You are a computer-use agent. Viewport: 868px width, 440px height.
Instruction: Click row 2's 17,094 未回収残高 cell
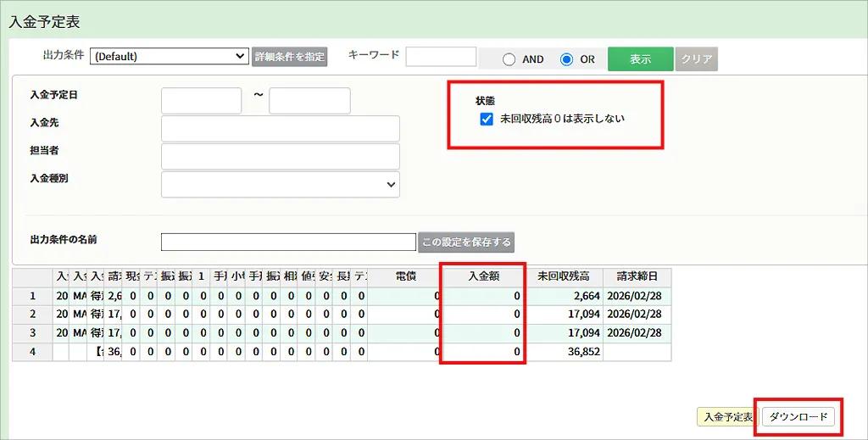pos(563,315)
